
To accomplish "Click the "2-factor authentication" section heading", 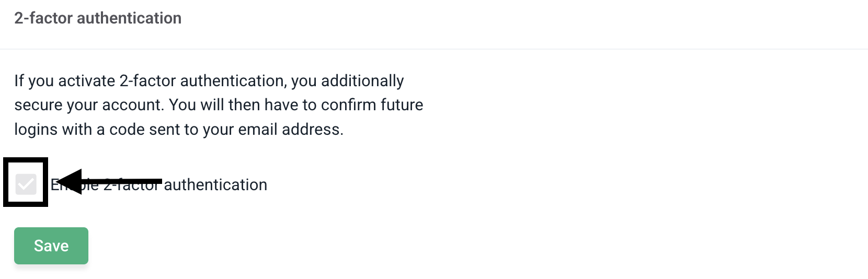I will (x=98, y=18).
